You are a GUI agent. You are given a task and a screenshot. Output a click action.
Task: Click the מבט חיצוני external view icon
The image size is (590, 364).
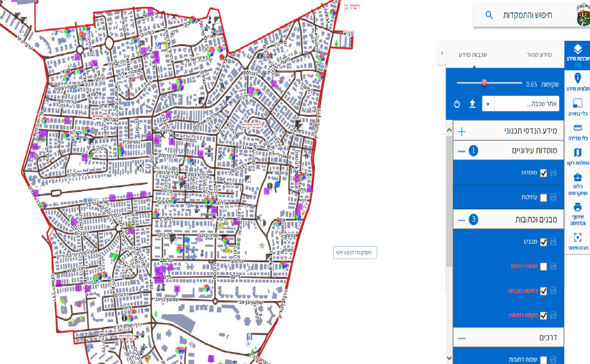pyautogui.click(x=577, y=241)
